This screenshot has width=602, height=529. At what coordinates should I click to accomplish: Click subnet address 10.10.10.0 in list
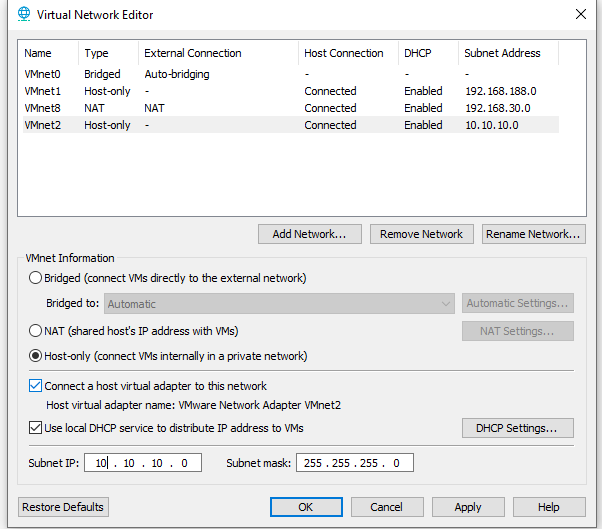pos(491,125)
